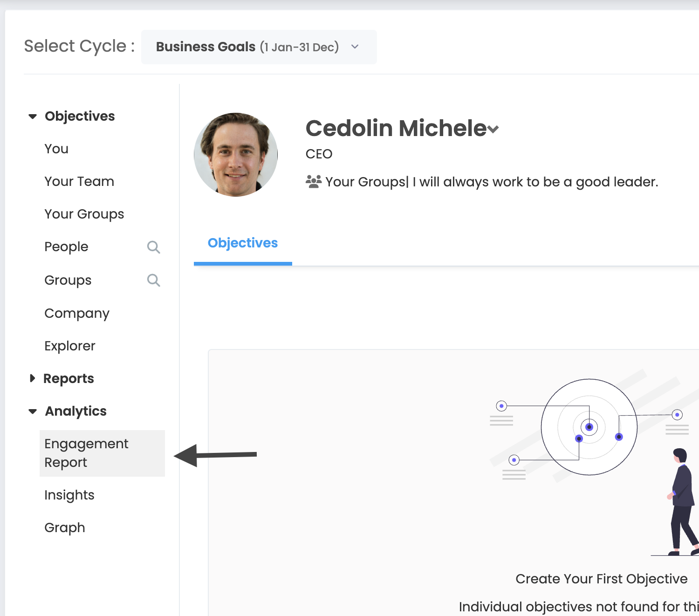Click the groups icon beside Your Groups text
The height and width of the screenshot is (616, 699).
point(314,181)
